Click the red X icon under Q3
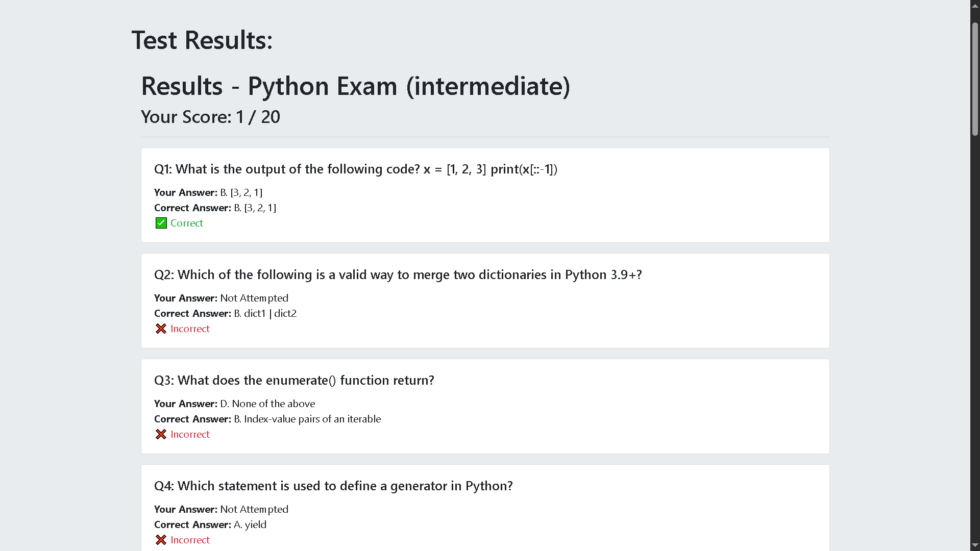The width and height of the screenshot is (980, 551). [161, 434]
